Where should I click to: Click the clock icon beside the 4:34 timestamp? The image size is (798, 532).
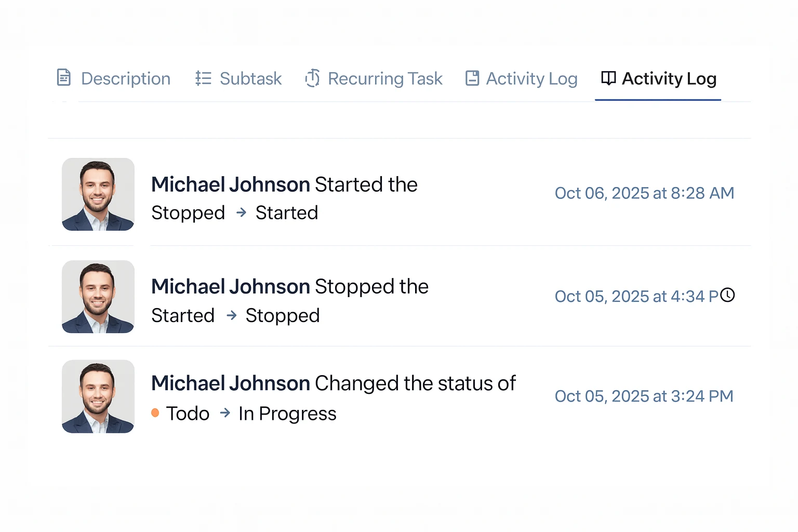[727, 295]
